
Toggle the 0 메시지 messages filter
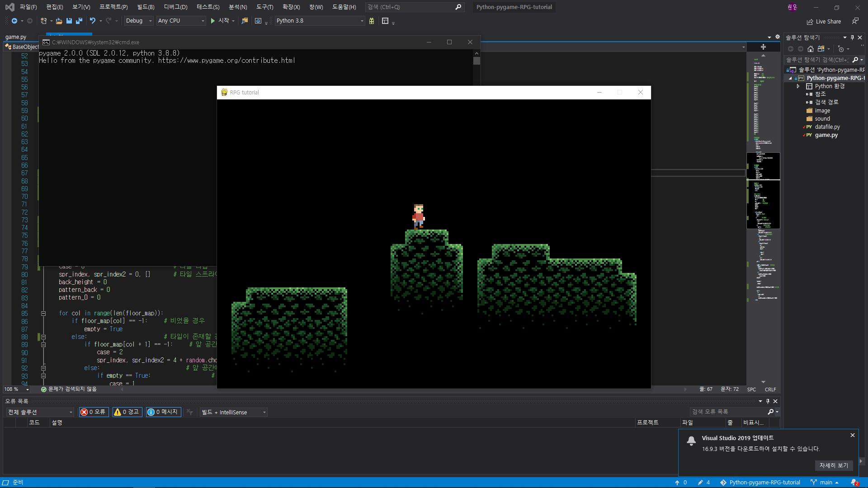pos(163,412)
